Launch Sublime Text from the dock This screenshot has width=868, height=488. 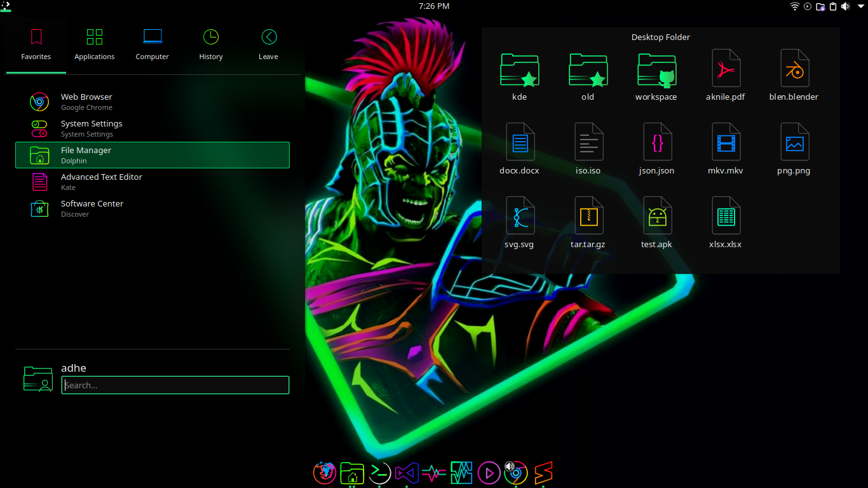point(543,473)
